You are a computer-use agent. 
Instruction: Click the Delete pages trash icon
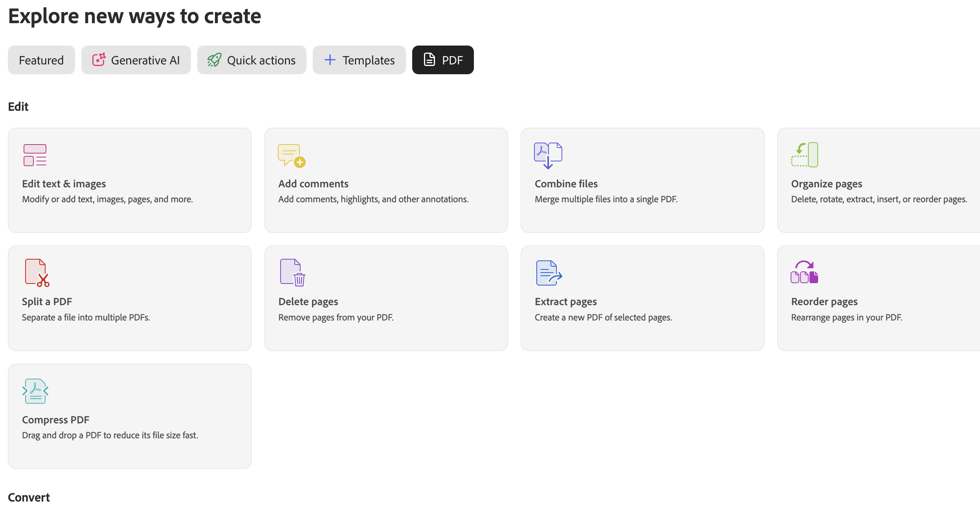[293, 273]
